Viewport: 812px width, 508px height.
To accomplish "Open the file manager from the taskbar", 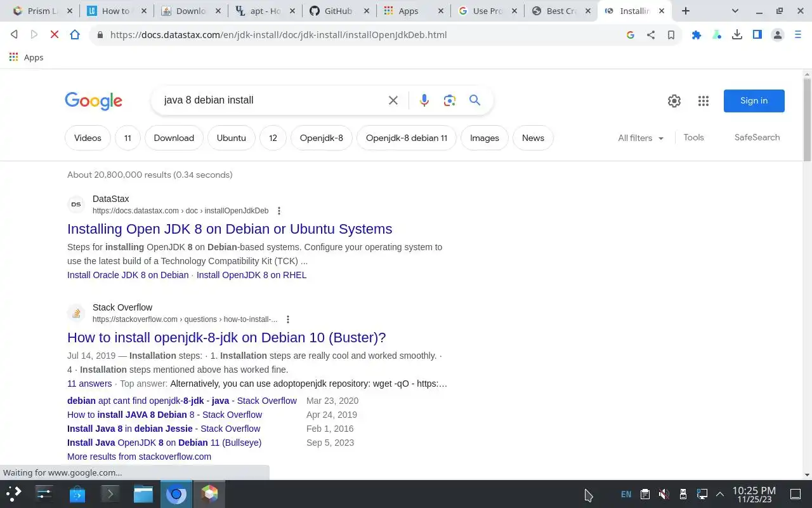I will pos(143,493).
